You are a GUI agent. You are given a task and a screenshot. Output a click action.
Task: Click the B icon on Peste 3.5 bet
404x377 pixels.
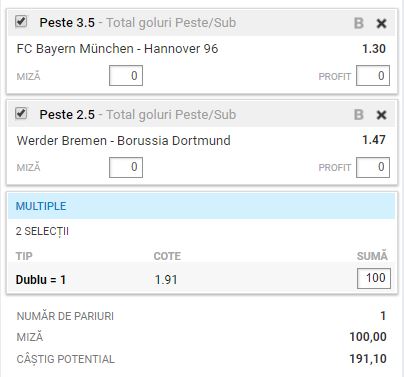coord(359,23)
